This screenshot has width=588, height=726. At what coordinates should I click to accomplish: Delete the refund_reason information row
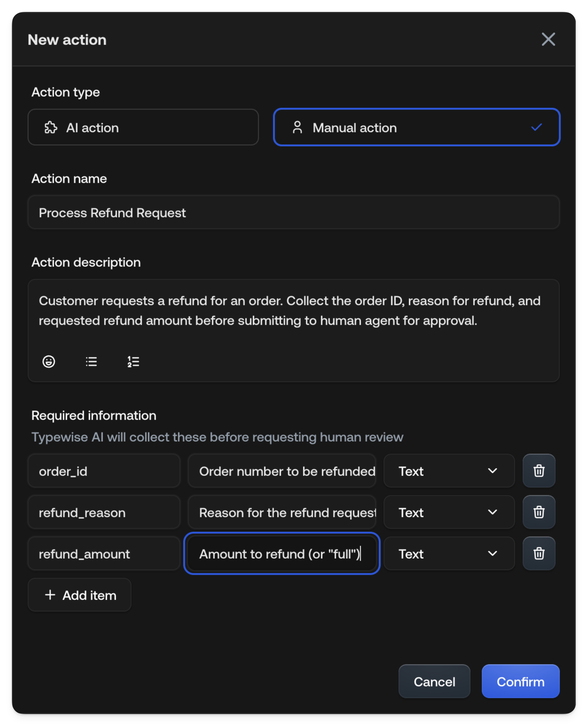[539, 512]
